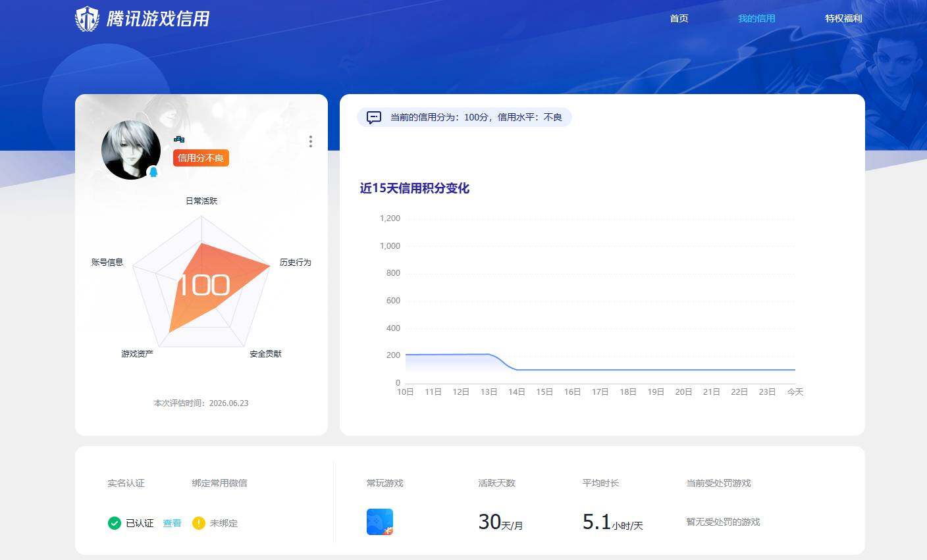
Task: Click the 今天 marker on chart axis
Action: pos(795,392)
